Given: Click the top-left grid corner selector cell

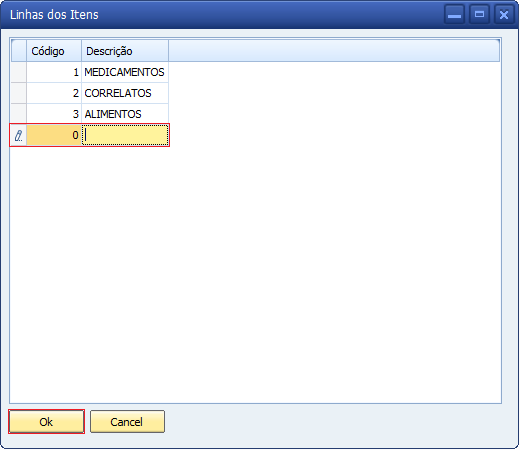Looking at the screenshot, I should (x=19, y=51).
